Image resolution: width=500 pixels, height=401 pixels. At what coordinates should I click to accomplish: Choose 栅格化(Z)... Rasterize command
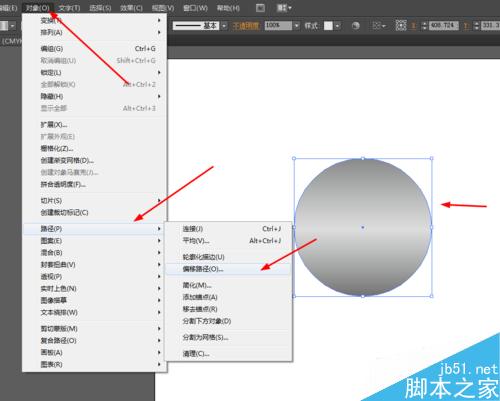[94, 149]
